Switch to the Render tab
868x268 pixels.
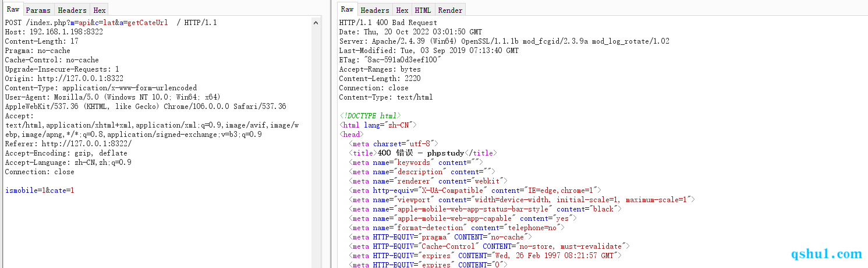[450, 10]
